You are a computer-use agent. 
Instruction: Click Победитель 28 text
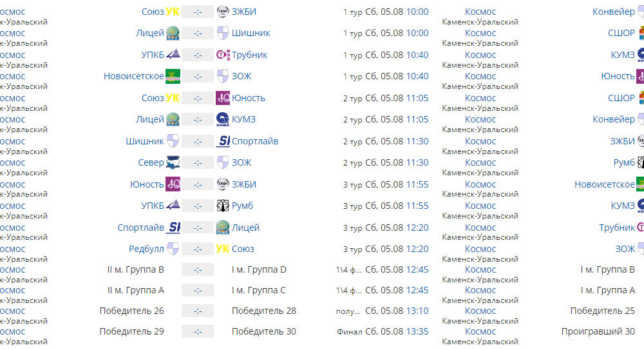tap(263, 311)
